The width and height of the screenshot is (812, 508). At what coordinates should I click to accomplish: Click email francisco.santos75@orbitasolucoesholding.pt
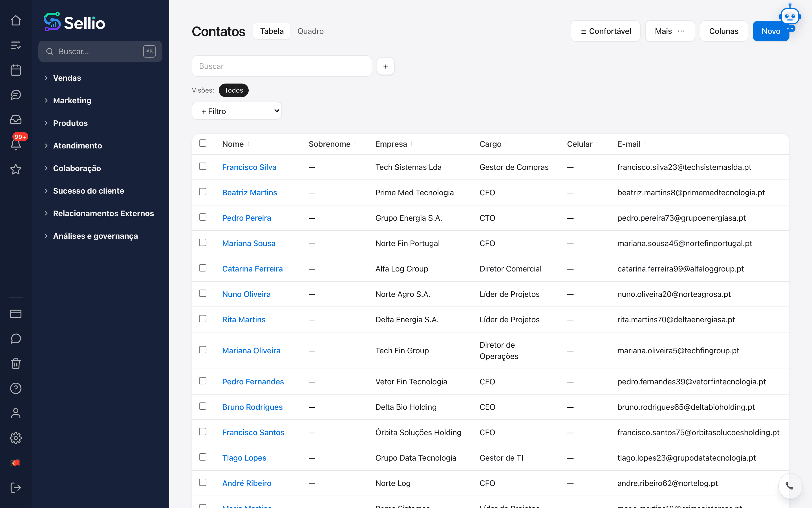[698, 432]
